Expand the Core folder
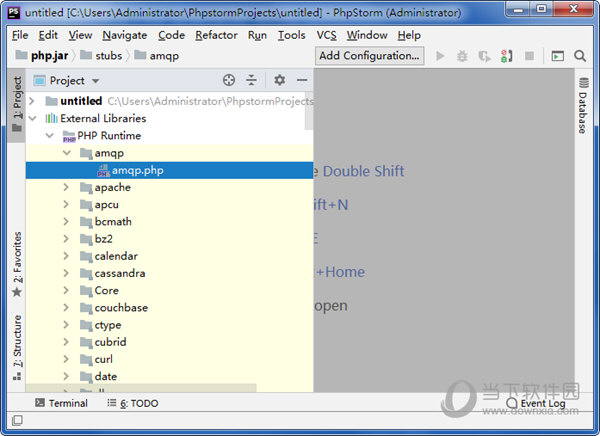The image size is (600, 436). point(66,291)
